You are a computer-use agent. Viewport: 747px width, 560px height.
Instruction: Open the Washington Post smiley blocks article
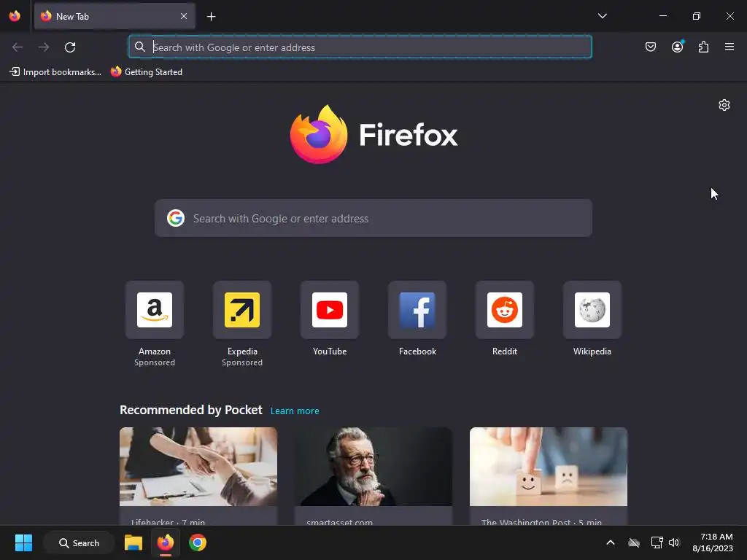[549, 467]
